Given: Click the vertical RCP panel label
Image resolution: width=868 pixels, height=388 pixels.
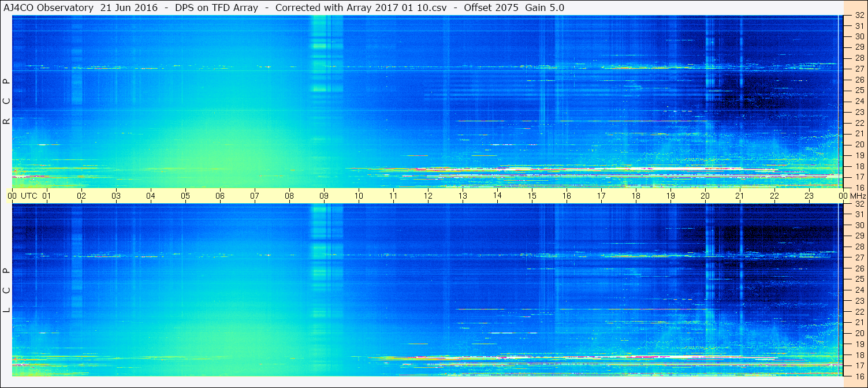Looking at the screenshot, I should coord(6,101).
